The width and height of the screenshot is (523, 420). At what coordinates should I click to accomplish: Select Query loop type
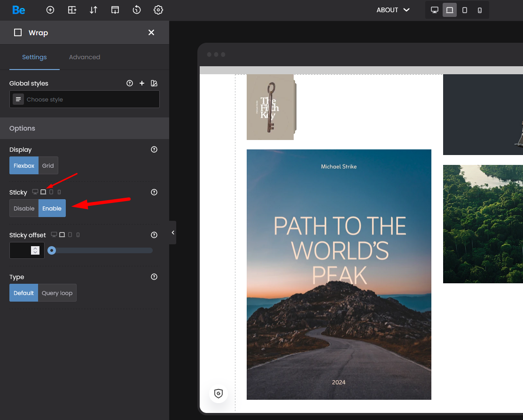[57, 293]
